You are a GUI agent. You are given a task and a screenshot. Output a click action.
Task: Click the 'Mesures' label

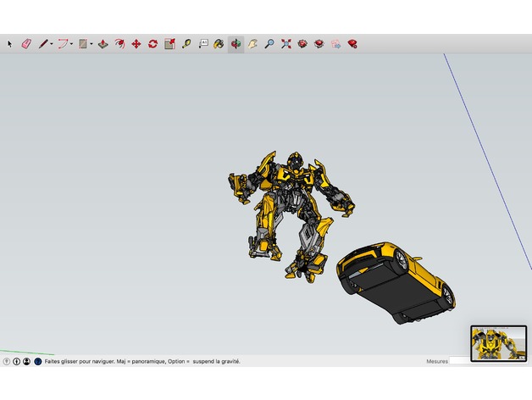point(437,361)
